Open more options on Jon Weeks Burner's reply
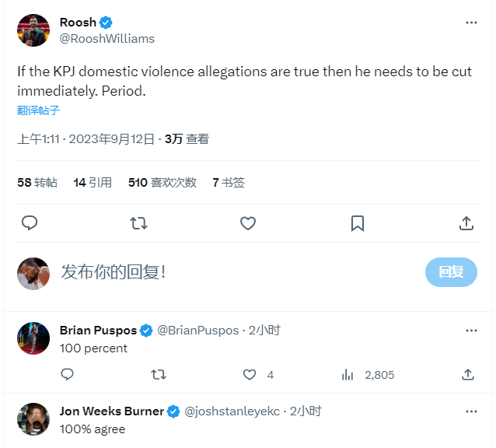Screen dimensions: 496x448 pyautogui.click(x=471, y=411)
